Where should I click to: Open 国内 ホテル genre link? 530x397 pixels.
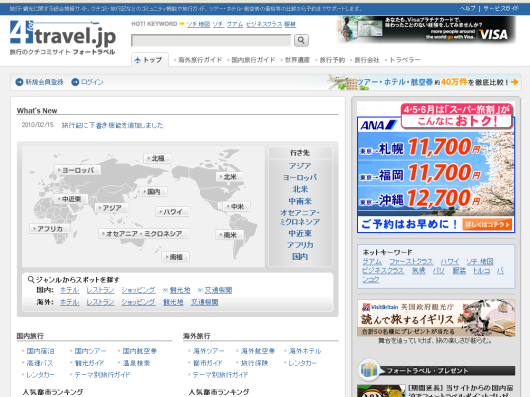coord(69,290)
